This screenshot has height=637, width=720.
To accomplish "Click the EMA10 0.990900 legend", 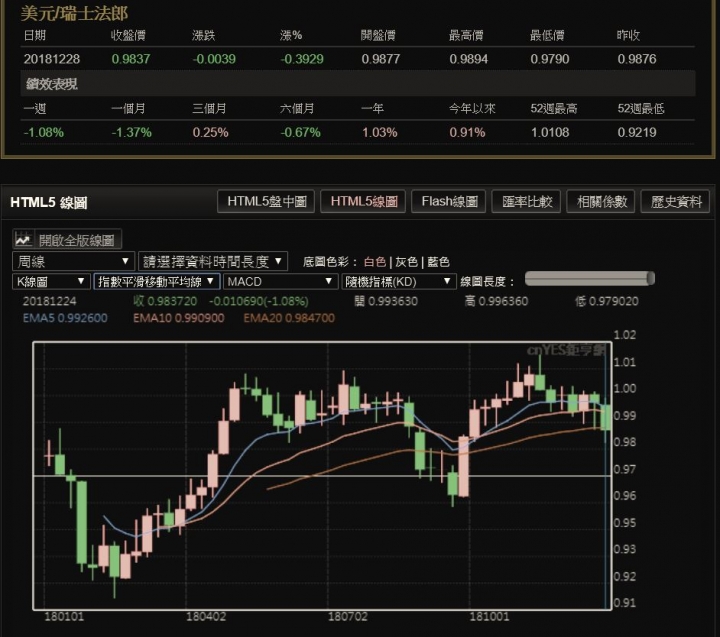I will point(179,318).
